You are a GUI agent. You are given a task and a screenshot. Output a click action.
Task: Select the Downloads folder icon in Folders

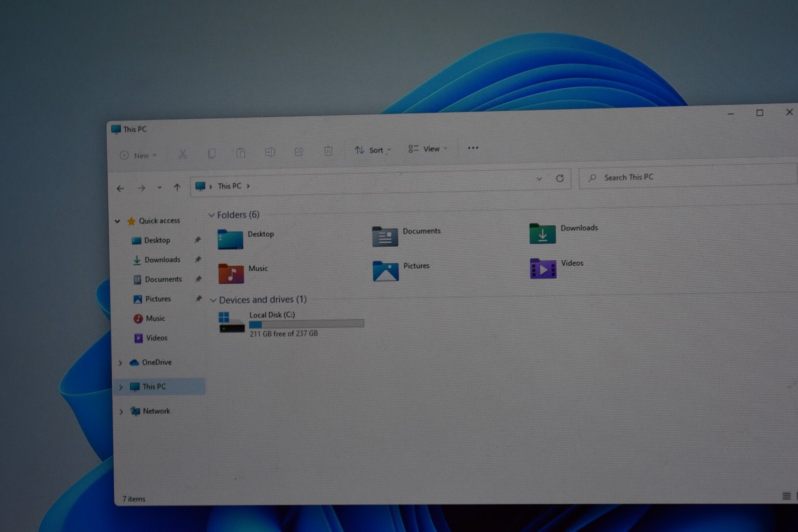click(x=543, y=233)
